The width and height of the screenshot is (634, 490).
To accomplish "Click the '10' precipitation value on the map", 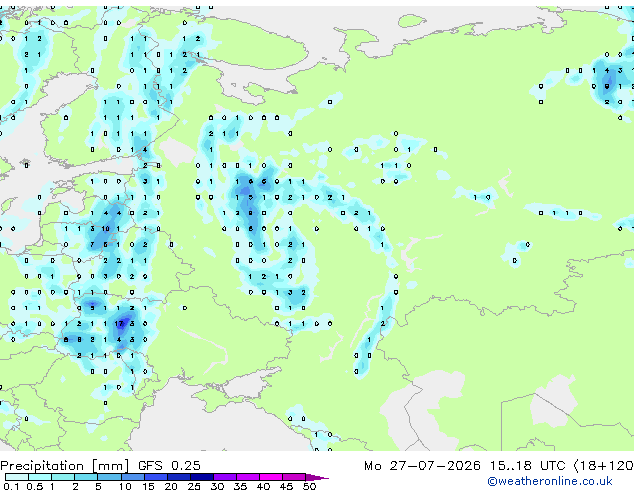I will pyautogui.click(x=106, y=229).
